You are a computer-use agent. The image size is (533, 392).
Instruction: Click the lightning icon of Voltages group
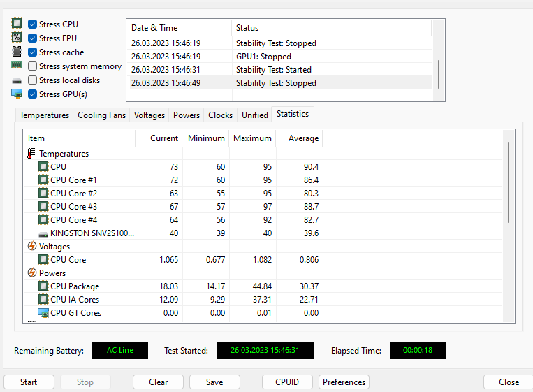coord(32,246)
